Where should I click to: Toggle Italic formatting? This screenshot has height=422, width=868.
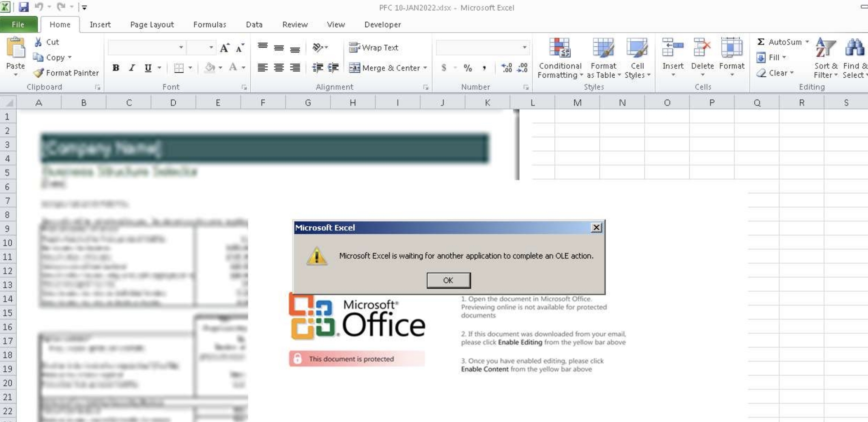(x=132, y=68)
